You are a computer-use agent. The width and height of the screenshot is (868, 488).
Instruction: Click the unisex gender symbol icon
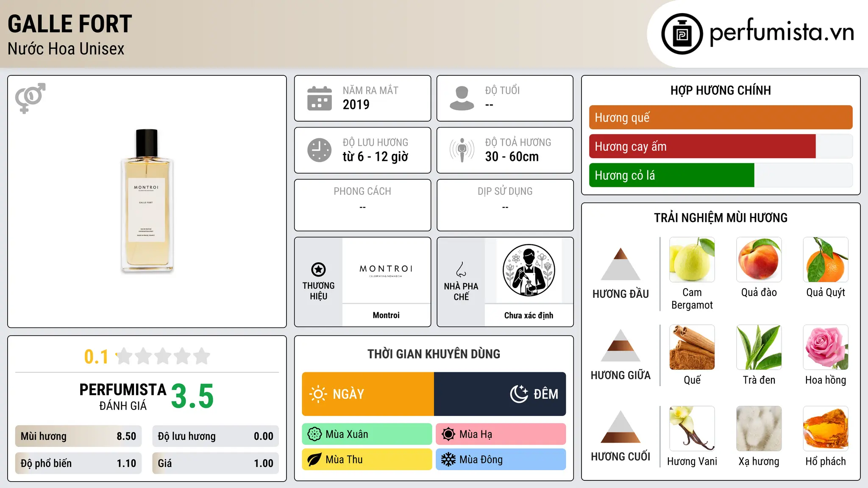pyautogui.click(x=30, y=98)
